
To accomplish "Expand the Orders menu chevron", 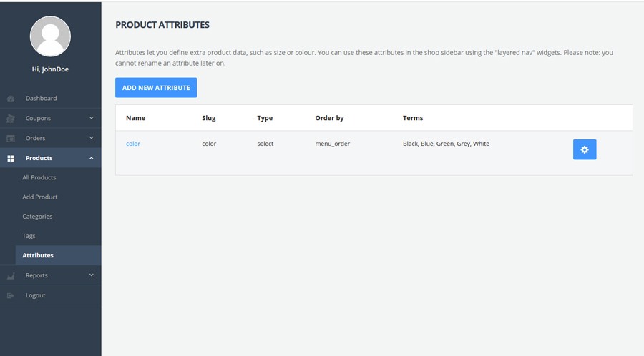I will (x=91, y=138).
